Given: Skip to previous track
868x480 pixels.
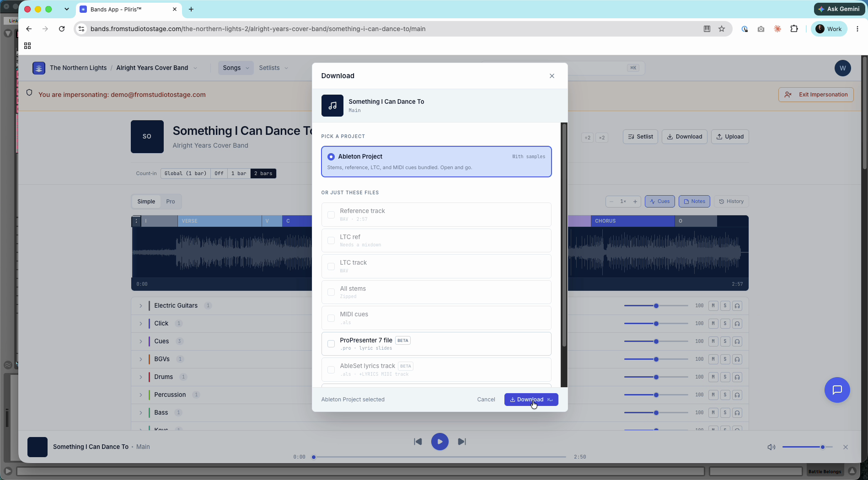Looking at the screenshot, I should [418, 442].
